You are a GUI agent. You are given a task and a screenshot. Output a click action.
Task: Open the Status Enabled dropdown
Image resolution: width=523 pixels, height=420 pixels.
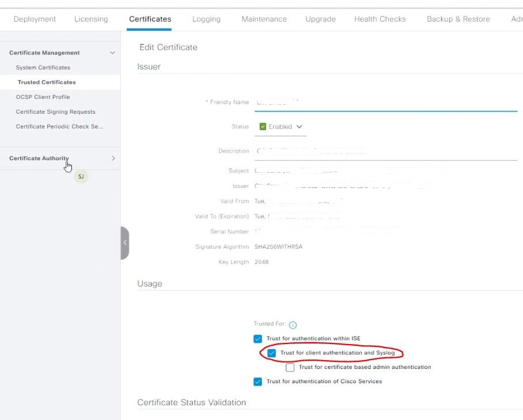click(x=281, y=127)
